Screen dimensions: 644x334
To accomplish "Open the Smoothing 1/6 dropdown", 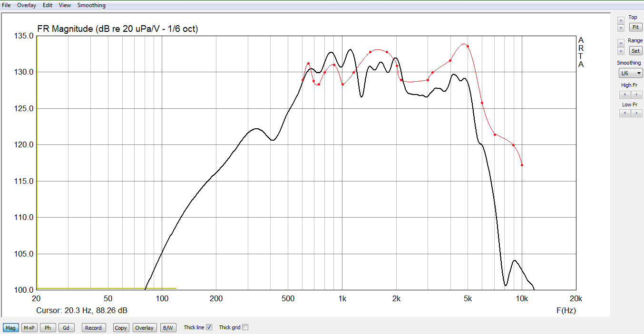I will (630, 73).
